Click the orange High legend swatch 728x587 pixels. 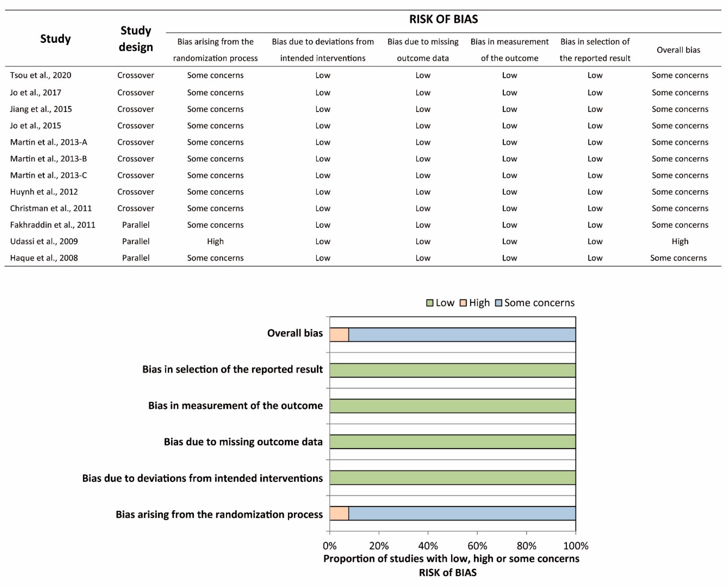pos(463,303)
